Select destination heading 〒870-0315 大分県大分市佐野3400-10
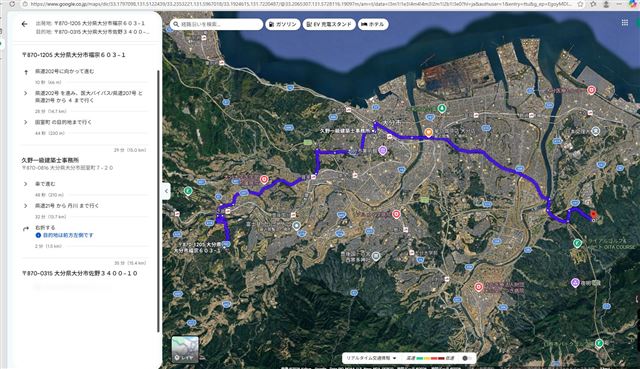The width and height of the screenshot is (640, 369). 80,273
